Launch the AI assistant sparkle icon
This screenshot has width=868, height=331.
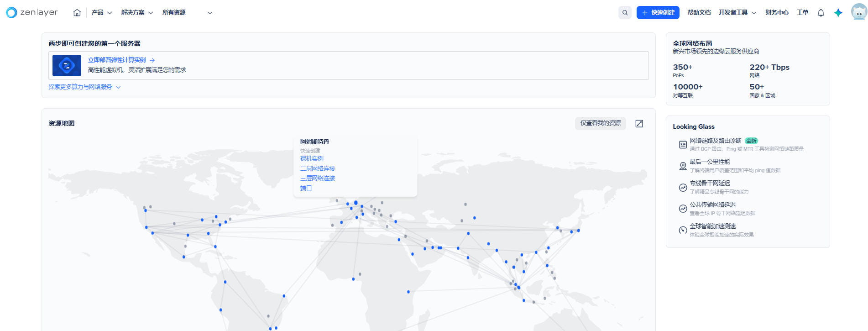pyautogui.click(x=838, y=13)
